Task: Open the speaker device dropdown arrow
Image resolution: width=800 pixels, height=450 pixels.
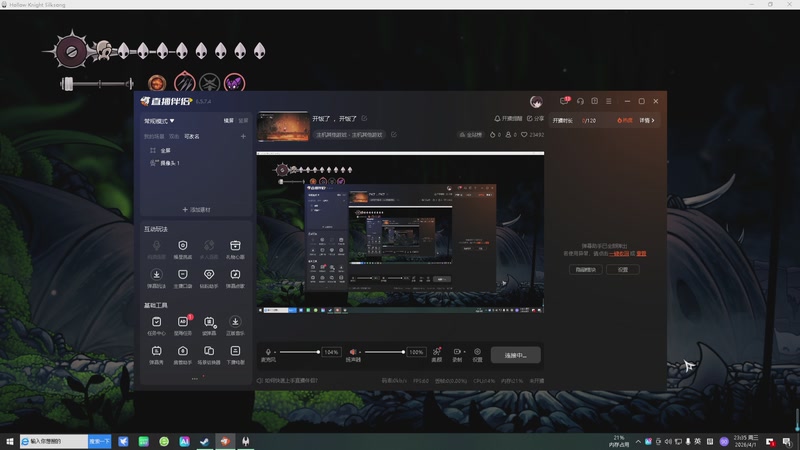Action: coord(360,352)
